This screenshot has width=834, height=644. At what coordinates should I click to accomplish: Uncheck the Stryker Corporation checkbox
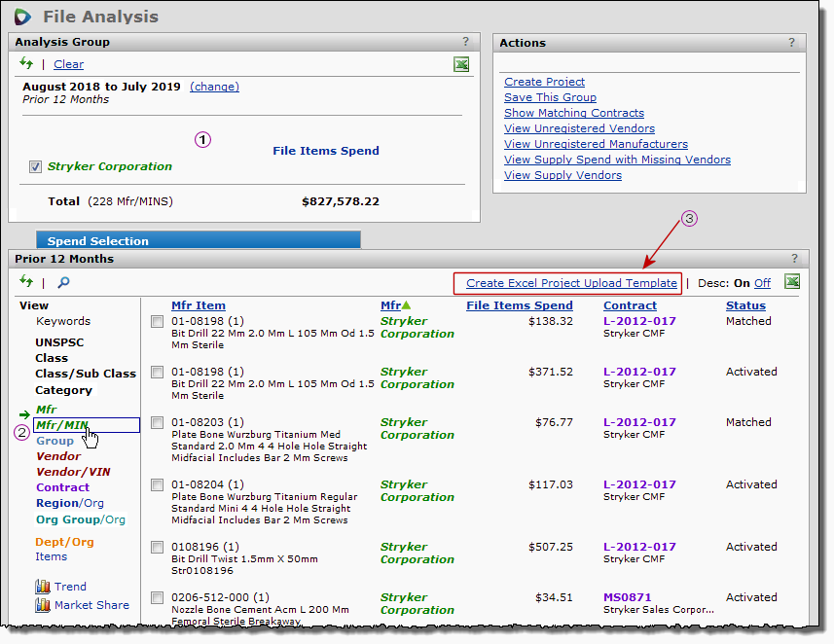coord(36,167)
